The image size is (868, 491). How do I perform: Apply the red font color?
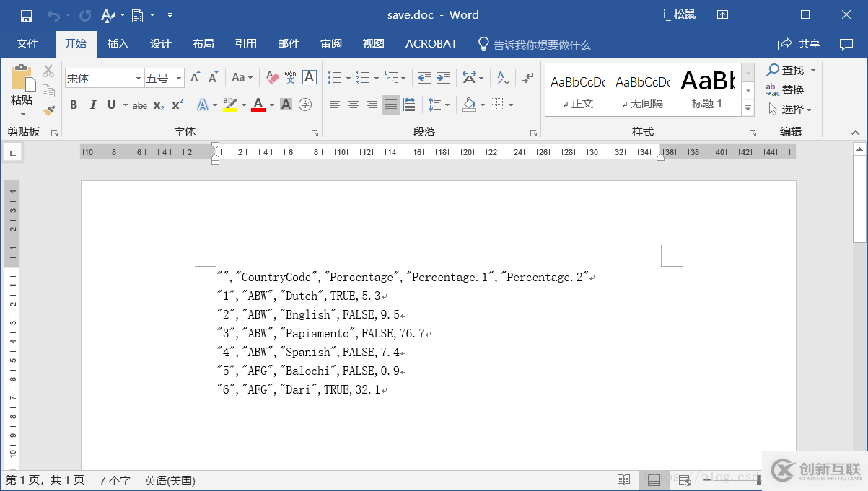click(258, 105)
